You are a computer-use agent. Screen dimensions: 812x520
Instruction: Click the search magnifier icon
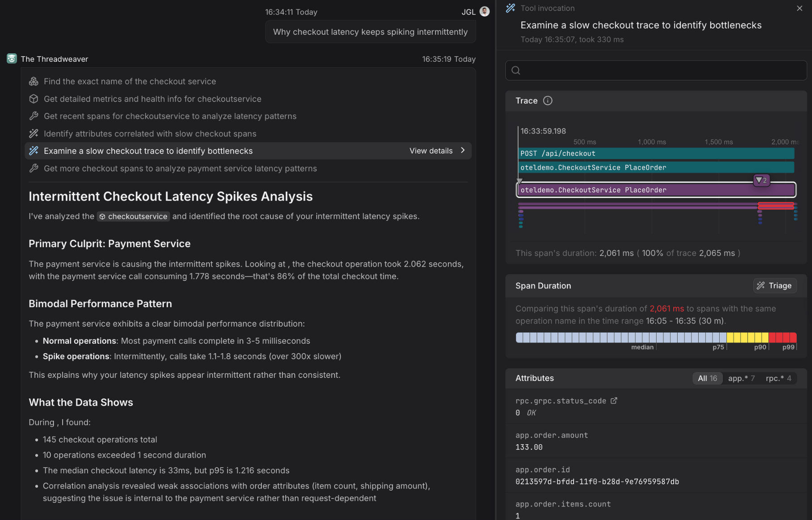(516, 70)
